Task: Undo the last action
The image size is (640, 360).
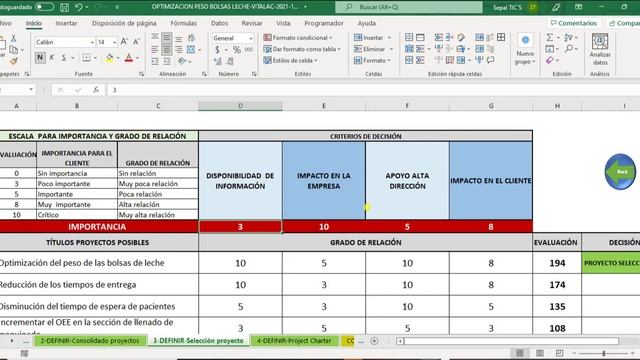Action: point(79,7)
